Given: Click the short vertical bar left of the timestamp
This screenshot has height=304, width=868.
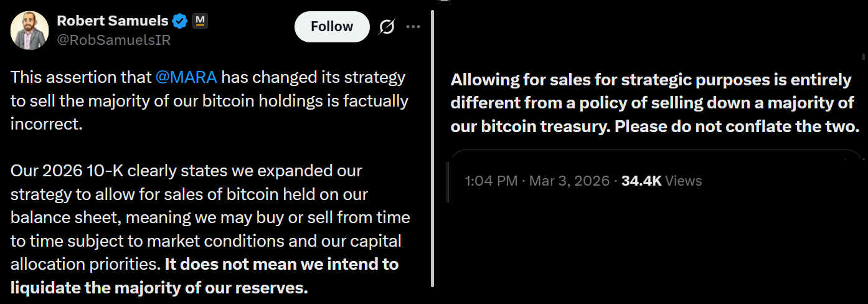Looking at the screenshot, I should [448, 182].
